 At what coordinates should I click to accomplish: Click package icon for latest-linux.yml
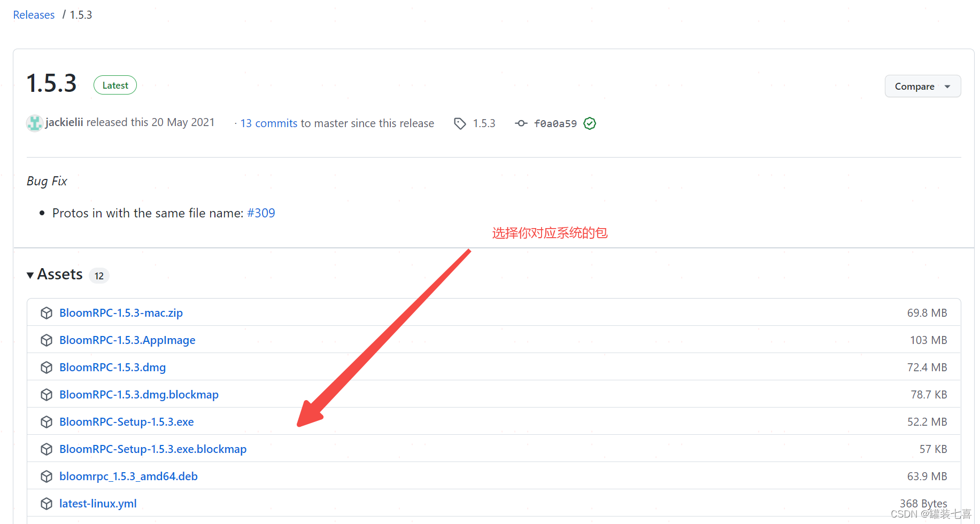[47, 504]
